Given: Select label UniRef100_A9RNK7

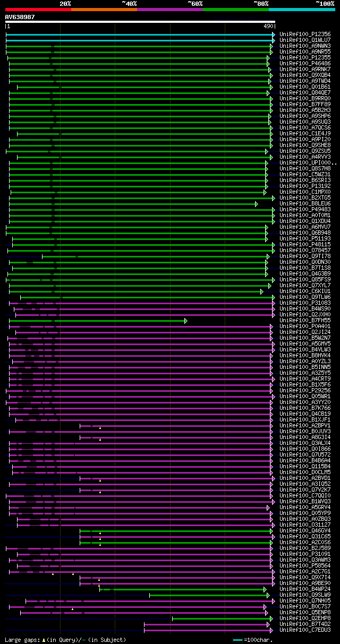Looking at the screenshot, I should coord(305,69).
